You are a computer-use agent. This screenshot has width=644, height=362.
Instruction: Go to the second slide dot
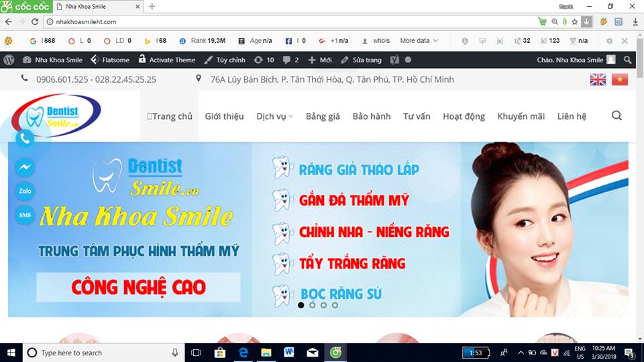(x=312, y=305)
